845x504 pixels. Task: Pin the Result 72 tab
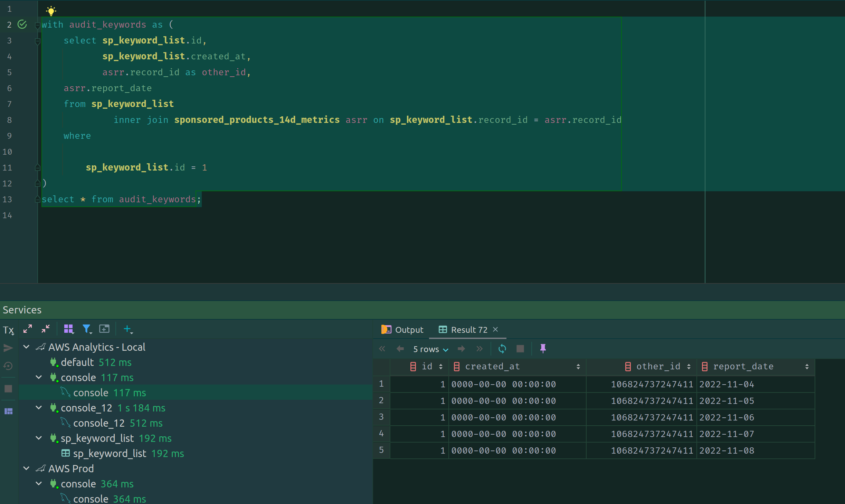[x=543, y=349]
